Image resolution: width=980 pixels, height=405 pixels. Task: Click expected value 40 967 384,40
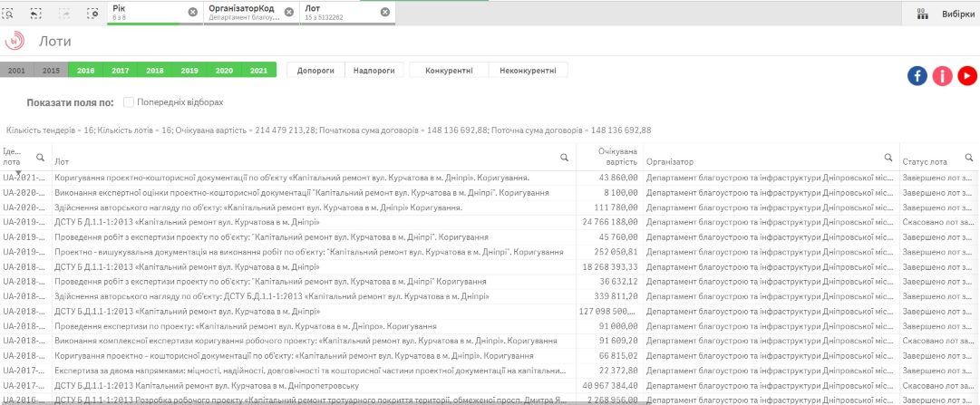[x=610, y=386]
